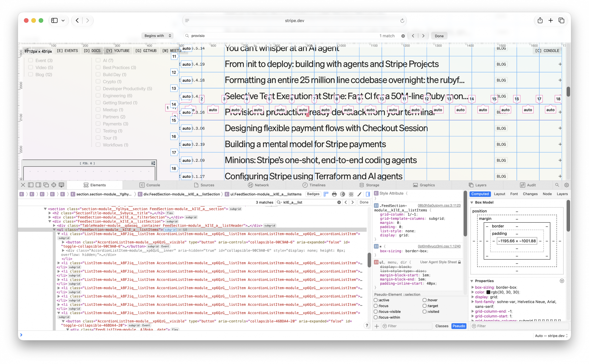589x364 pixels.
Task: Open the Network tab
Action: [259, 185]
